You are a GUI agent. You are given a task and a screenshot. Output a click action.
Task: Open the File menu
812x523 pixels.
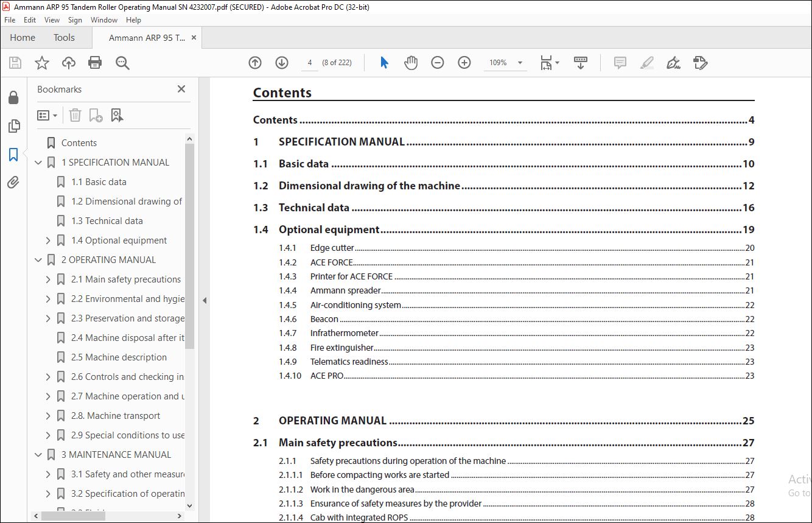click(x=10, y=20)
